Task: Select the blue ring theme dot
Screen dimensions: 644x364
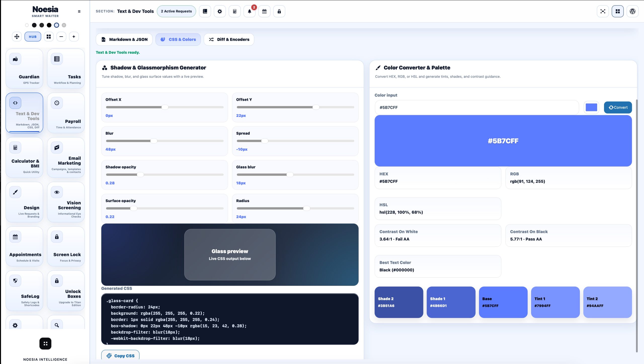Action: (57, 25)
